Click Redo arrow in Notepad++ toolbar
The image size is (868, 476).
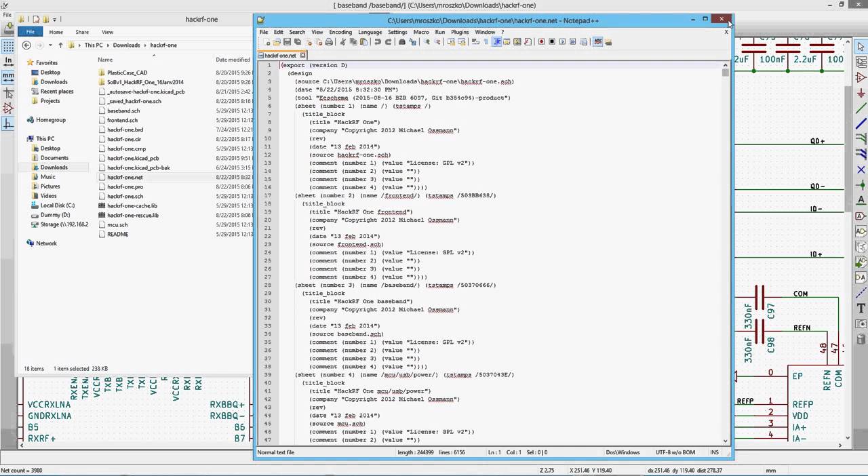tap(388, 42)
